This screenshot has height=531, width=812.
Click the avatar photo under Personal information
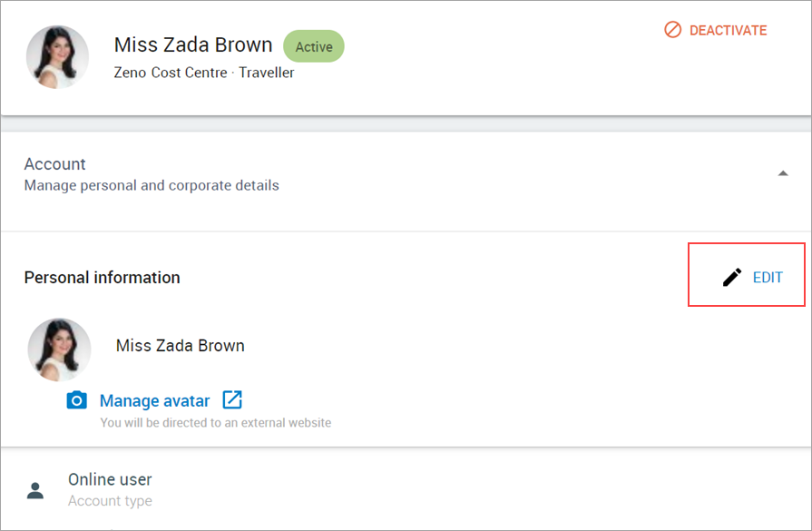[x=59, y=349]
